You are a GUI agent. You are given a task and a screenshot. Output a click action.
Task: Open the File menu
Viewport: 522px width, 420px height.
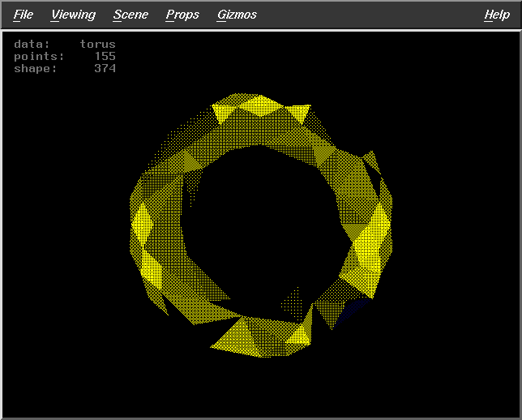(24, 15)
